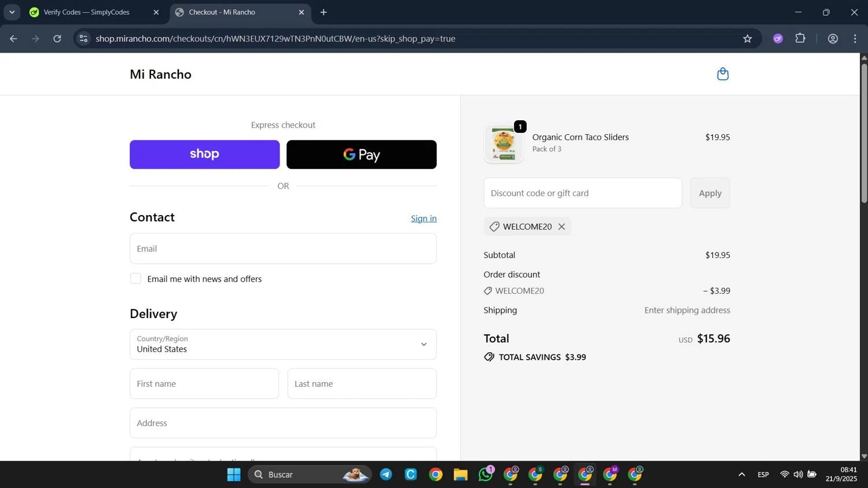Image resolution: width=868 pixels, height=488 pixels.
Task: Open the browser Extensions puzzle icon
Action: [800, 39]
